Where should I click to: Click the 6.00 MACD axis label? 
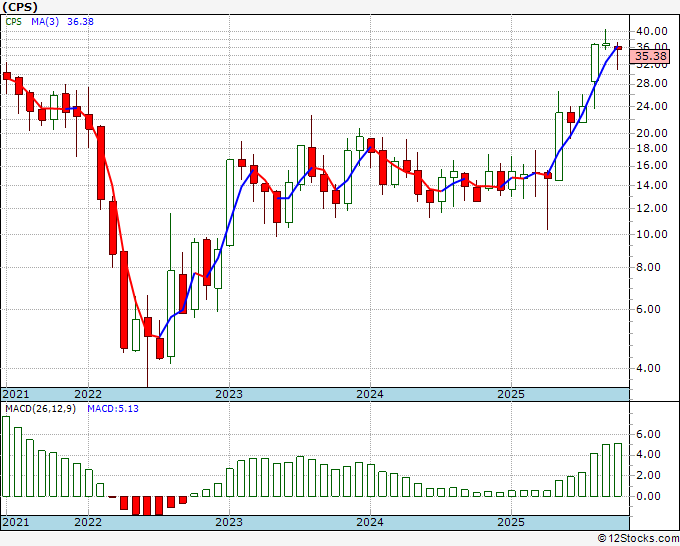[x=654, y=434]
